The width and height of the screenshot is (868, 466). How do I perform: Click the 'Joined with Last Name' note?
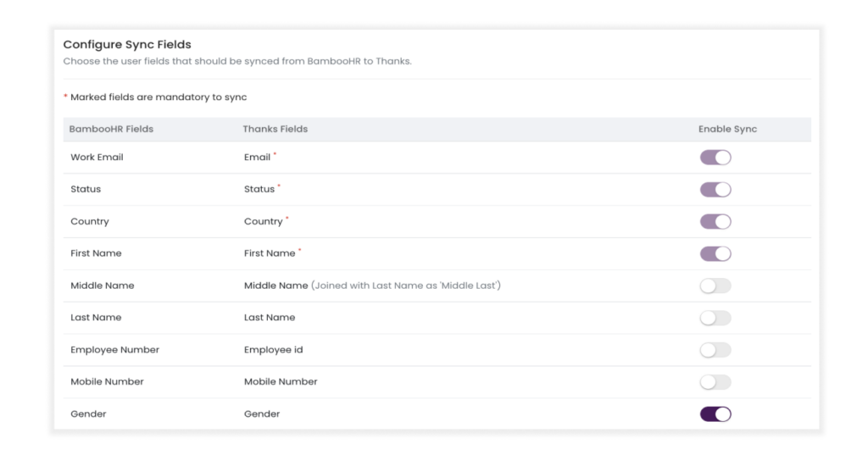point(406,286)
